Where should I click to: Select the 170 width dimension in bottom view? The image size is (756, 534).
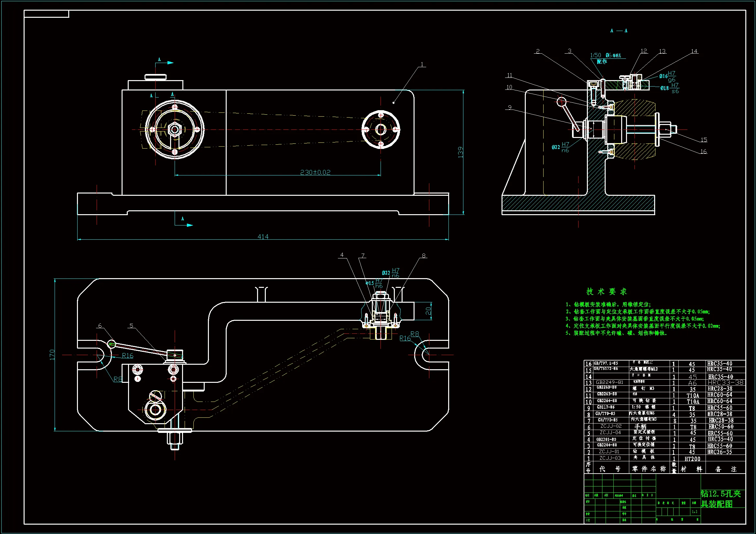pyautogui.click(x=52, y=354)
